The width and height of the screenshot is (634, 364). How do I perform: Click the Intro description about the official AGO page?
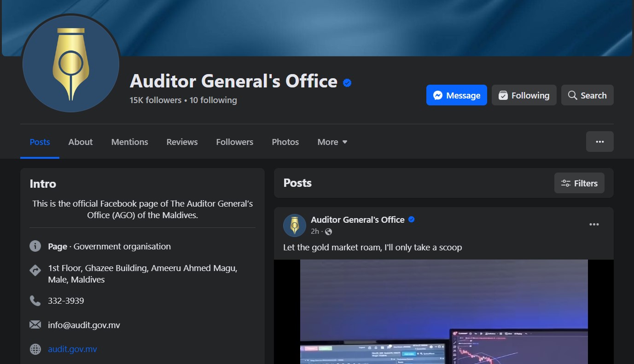(x=143, y=209)
